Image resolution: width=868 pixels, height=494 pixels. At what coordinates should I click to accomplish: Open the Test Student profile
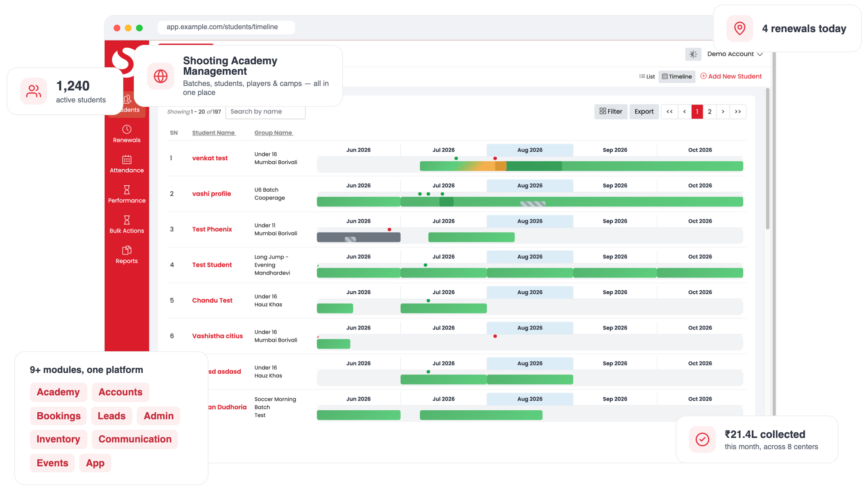click(212, 265)
